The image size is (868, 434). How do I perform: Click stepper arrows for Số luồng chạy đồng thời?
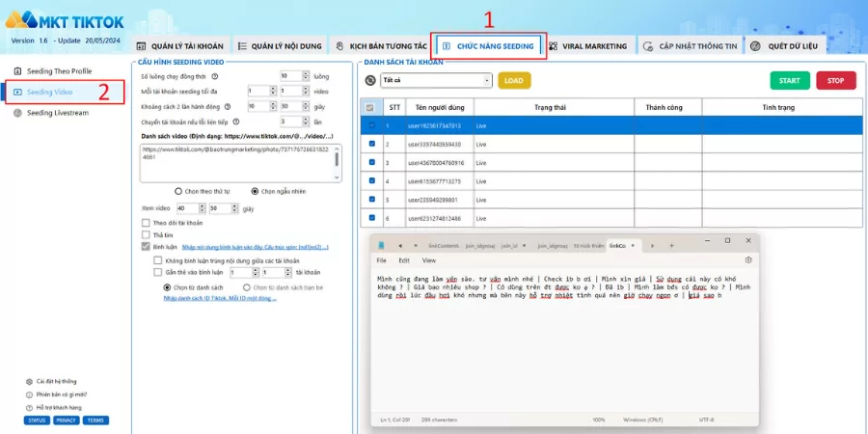(306, 76)
